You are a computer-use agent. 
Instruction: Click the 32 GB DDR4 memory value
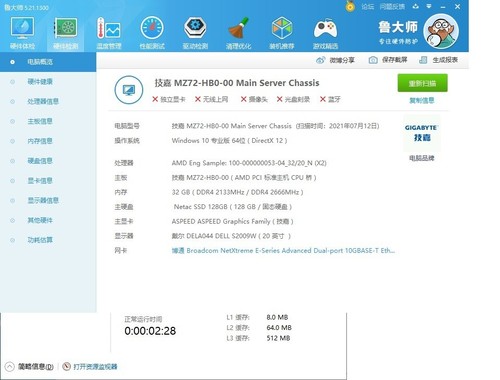tap(237, 192)
